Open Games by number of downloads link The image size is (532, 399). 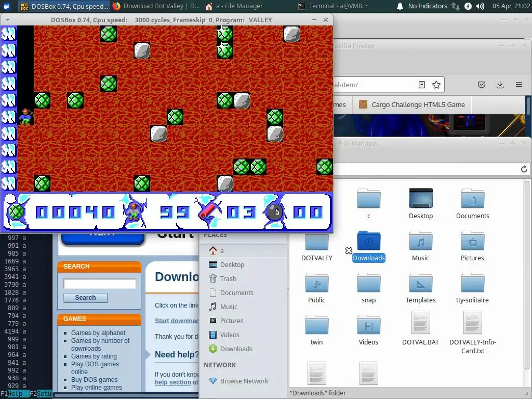click(100, 344)
